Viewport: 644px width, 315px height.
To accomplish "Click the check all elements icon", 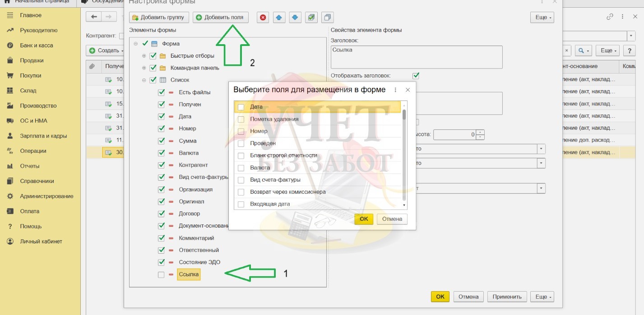I will pyautogui.click(x=311, y=18).
